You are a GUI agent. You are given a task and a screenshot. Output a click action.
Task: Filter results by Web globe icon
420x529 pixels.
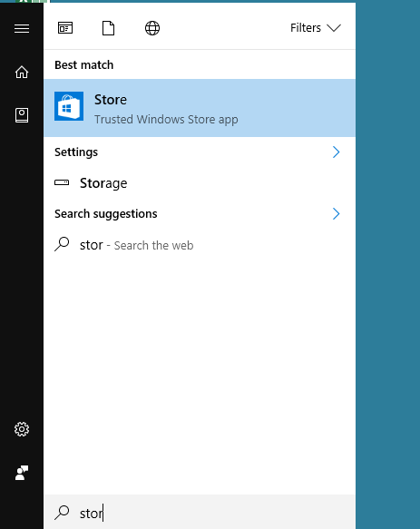152,28
